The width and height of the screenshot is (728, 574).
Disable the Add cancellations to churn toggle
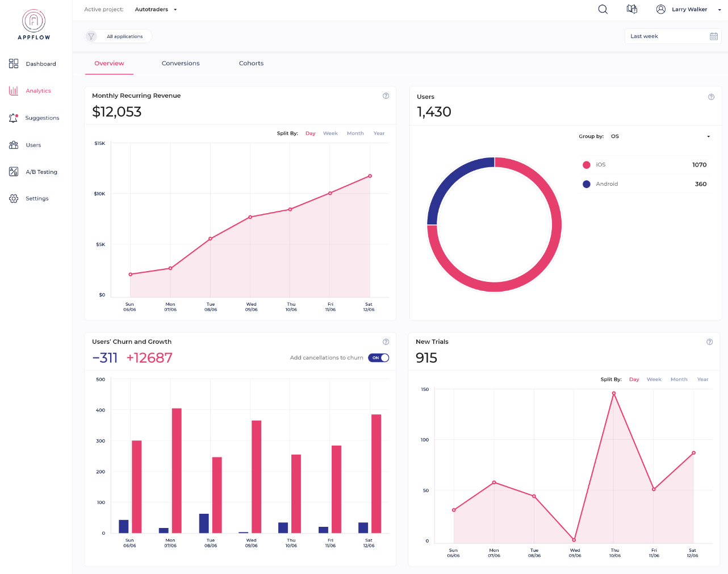[x=378, y=358]
